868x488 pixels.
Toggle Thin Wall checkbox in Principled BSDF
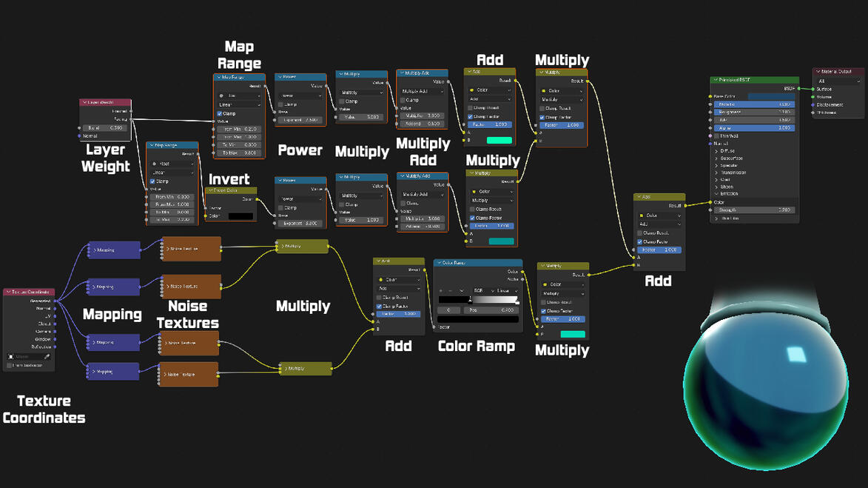[x=717, y=136]
